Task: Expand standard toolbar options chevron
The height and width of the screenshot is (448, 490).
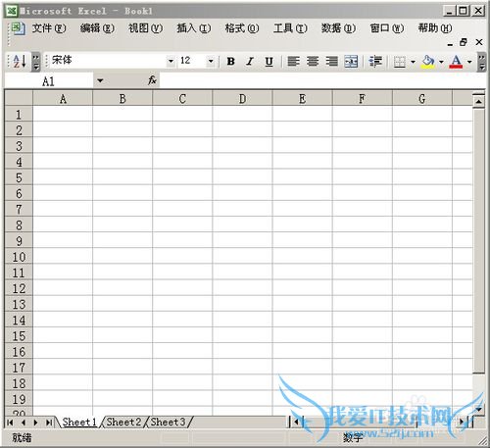Action: [x=36, y=62]
